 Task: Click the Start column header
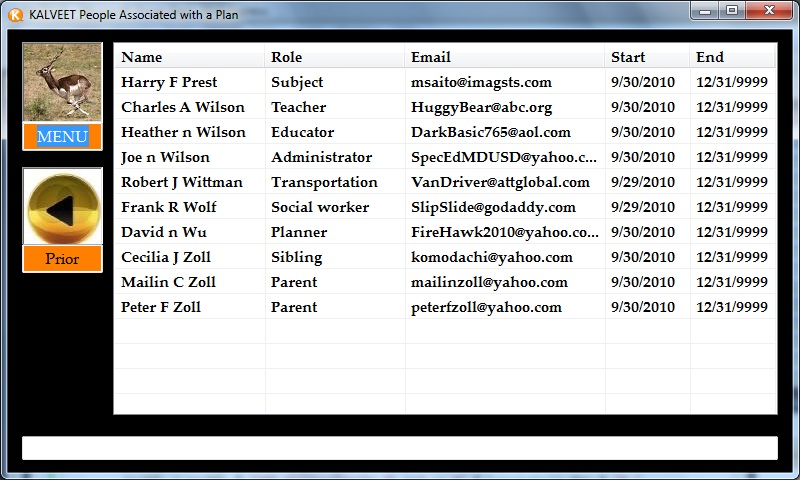click(x=646, y=57)
